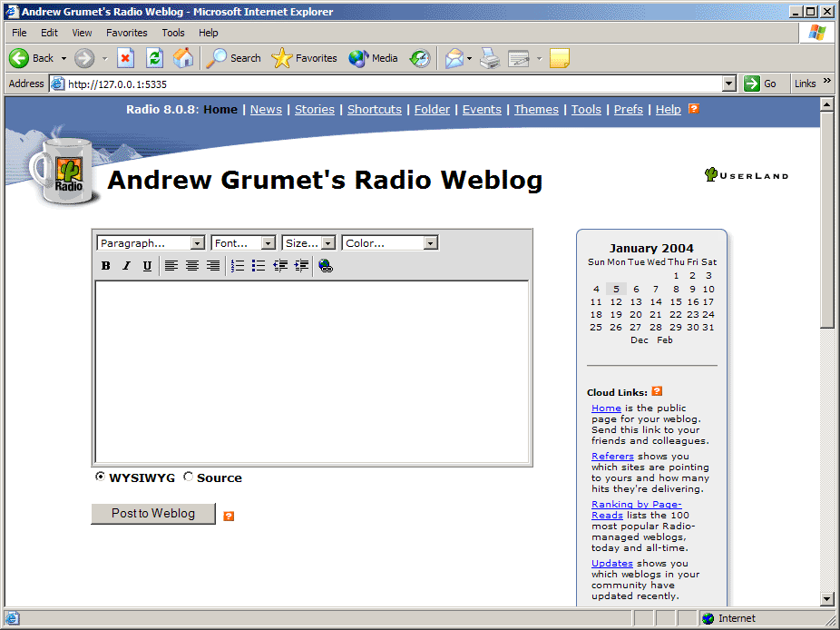840x630 pixels.
Task: Click help icon beside Post to Weblog
Action: [229, 516]
